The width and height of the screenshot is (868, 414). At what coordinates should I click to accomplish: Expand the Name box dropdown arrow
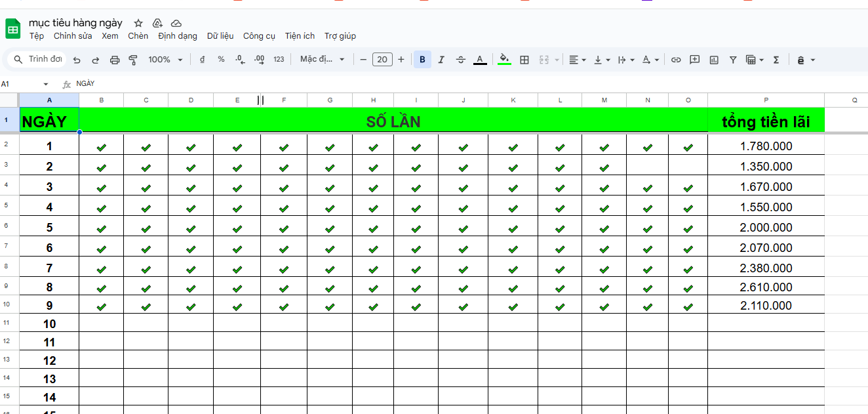46,84
